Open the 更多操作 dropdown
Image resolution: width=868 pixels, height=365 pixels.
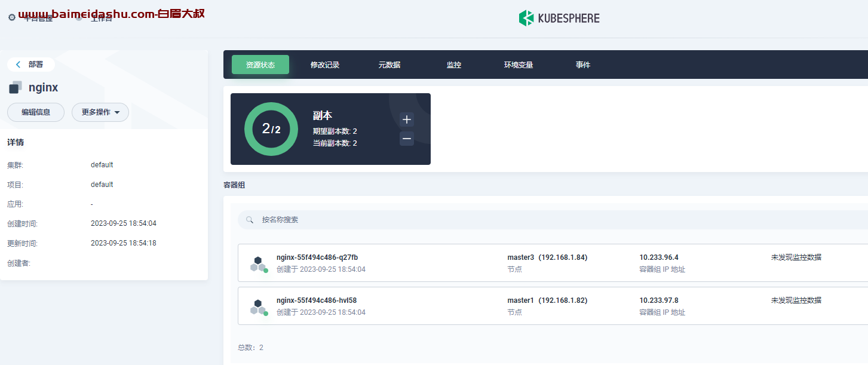(100, 112)
